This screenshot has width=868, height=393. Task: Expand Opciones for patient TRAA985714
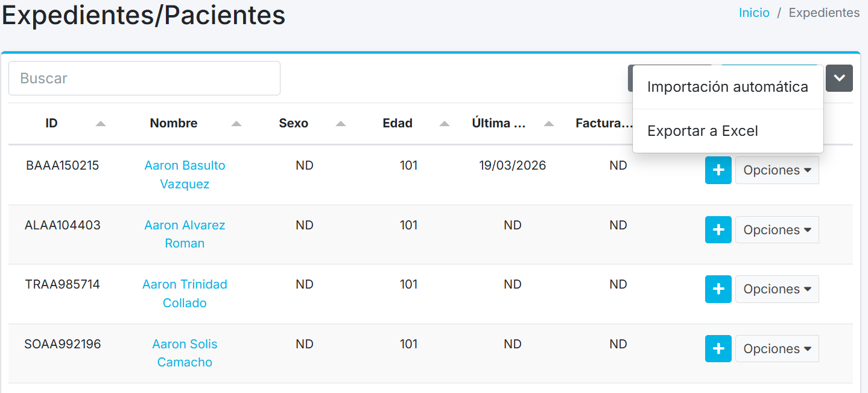click(777, 289)
